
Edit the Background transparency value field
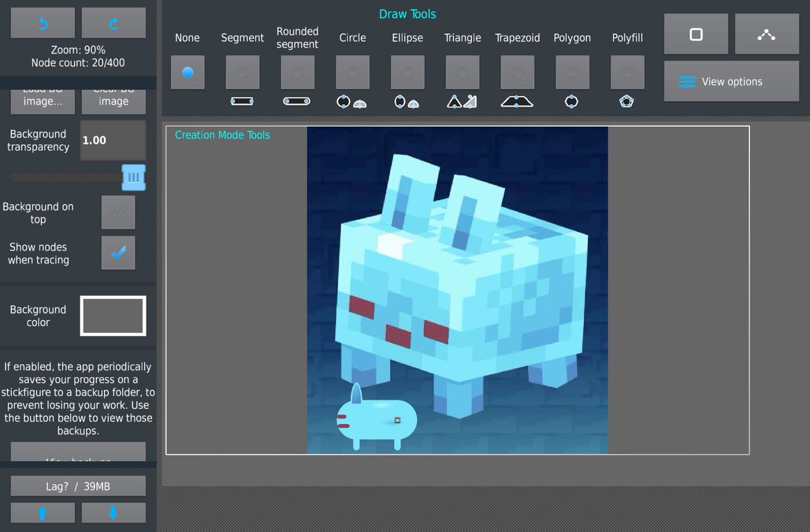pyautogui.click(x=113, y=140)
